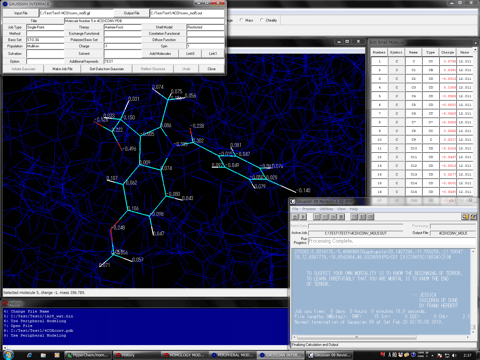Viewport: 480px width, 360px height.
Task: Click the Theory button
Action: [x=84, y=27]
